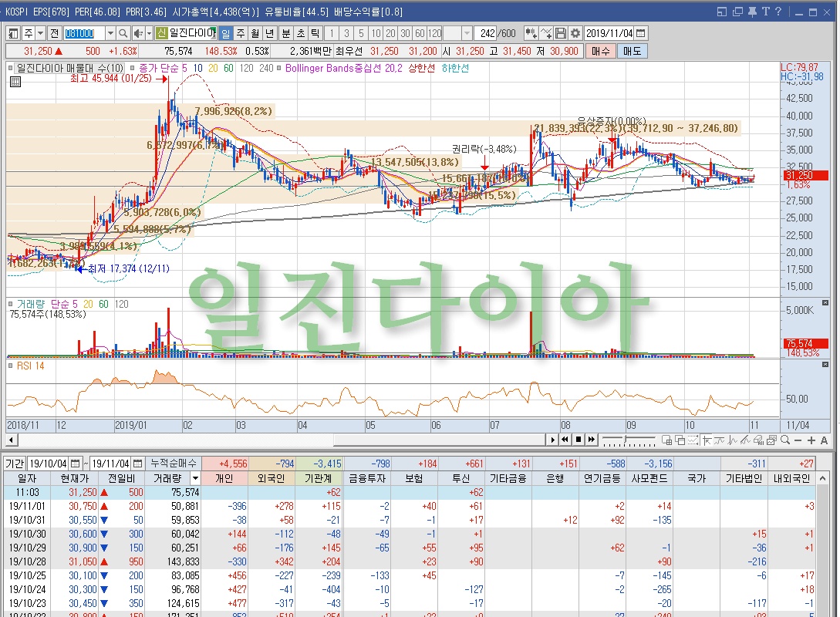Screen dimensions: 840x617
Task: Click the minus zoom-out icon below chart
Action: [x=798, y=440]
